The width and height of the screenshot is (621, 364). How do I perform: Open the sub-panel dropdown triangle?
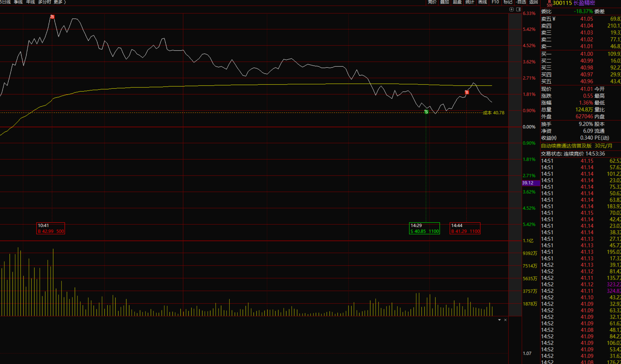pos(499,320)
